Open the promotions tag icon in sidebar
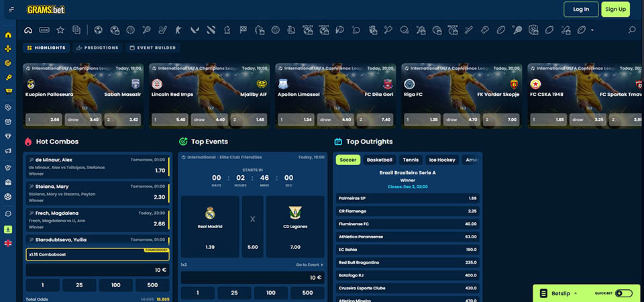The width and height of the screenshot is (644, 302). (x=8, y=107)
